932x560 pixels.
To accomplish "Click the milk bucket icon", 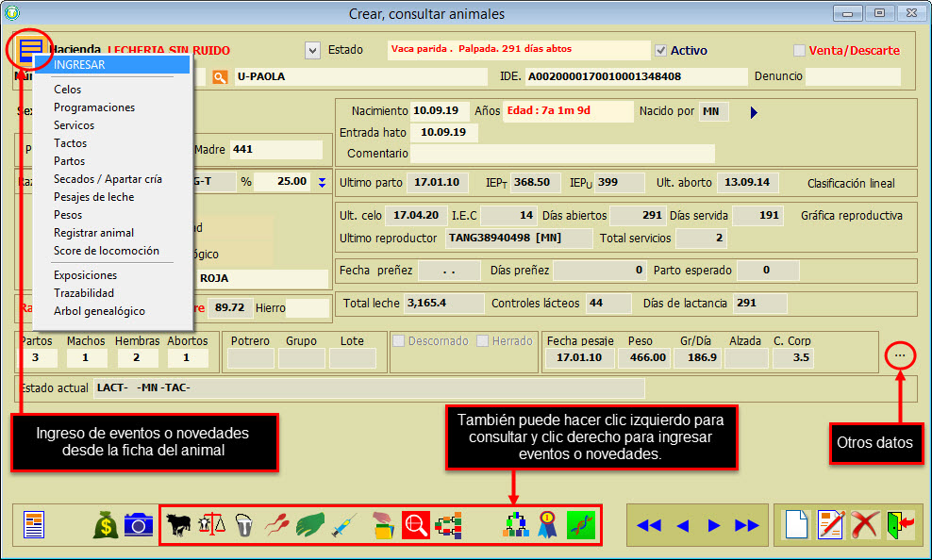I will coord(243,524).
